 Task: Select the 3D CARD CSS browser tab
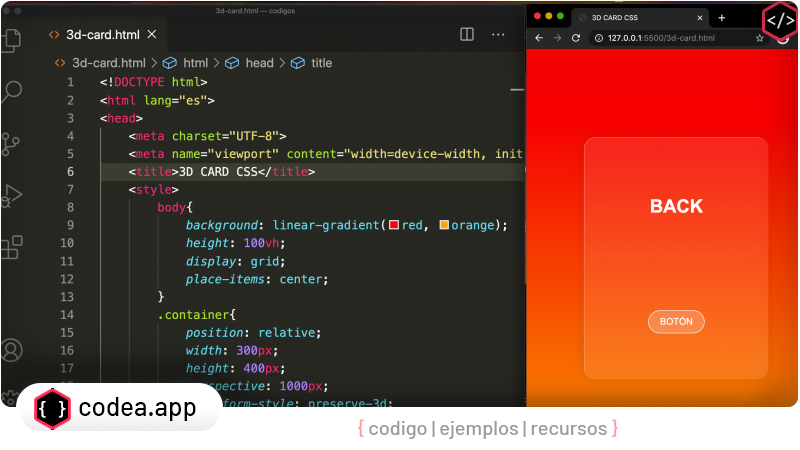coord(630,17)
